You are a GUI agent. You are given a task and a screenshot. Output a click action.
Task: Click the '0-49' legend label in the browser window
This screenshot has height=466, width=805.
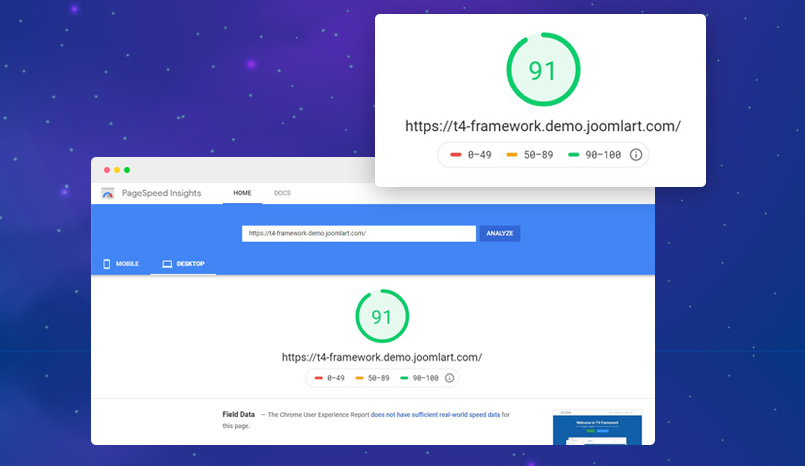click(336, 378)
